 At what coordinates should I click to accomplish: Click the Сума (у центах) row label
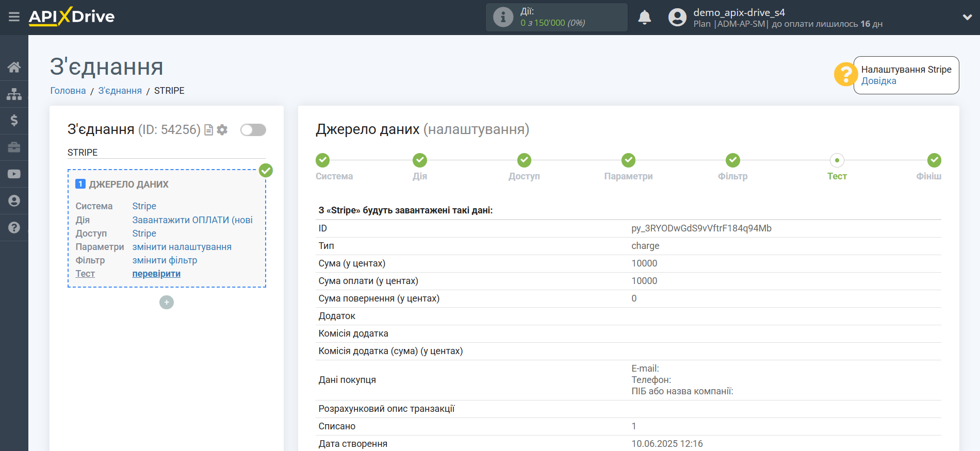coord(352,263)
